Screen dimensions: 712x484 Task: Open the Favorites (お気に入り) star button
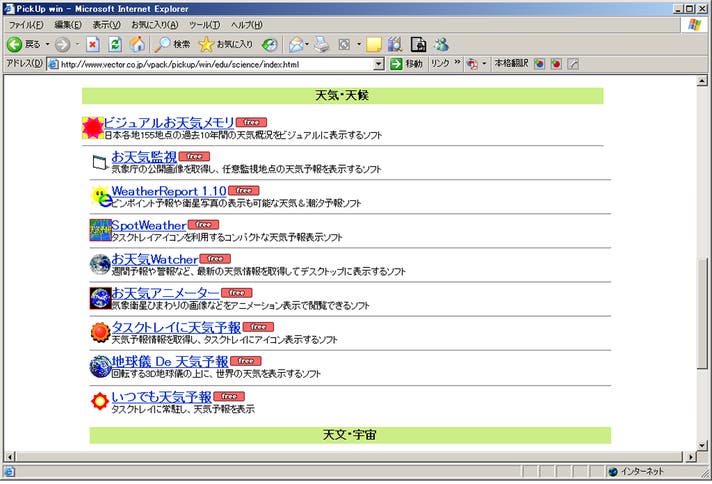[226, 44]
